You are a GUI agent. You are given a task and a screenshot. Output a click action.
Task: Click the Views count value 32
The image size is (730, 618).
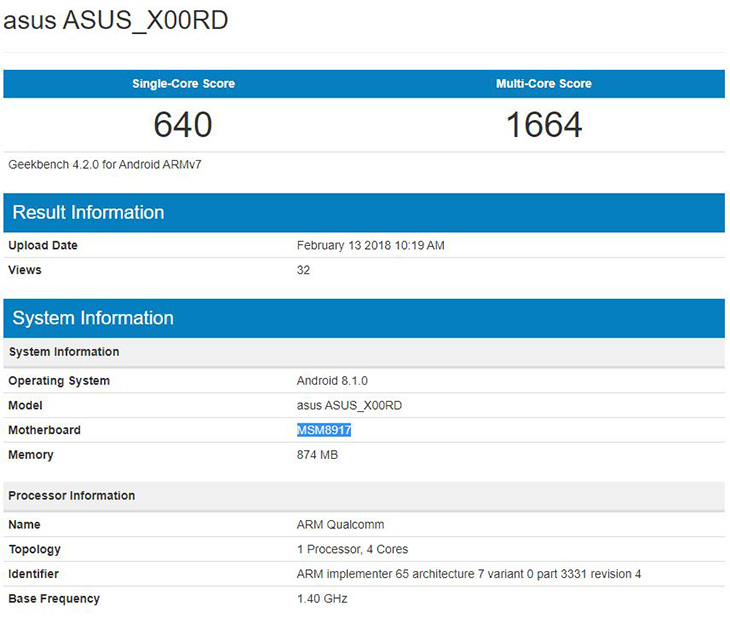click(304, 270)
